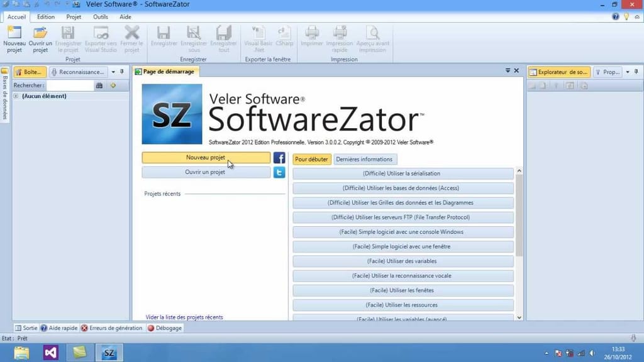644x362 pixels.
Task: Open Utiliser la reconnaissance vocale tutorial
Action: coord(403,276)
